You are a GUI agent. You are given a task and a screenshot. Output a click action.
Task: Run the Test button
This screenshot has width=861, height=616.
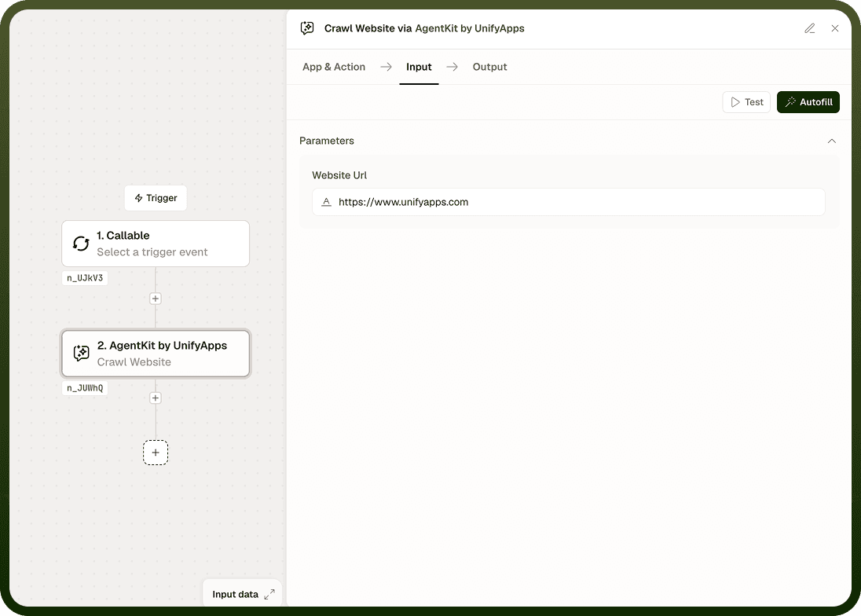pyautogui.click(x=746, y=102)
